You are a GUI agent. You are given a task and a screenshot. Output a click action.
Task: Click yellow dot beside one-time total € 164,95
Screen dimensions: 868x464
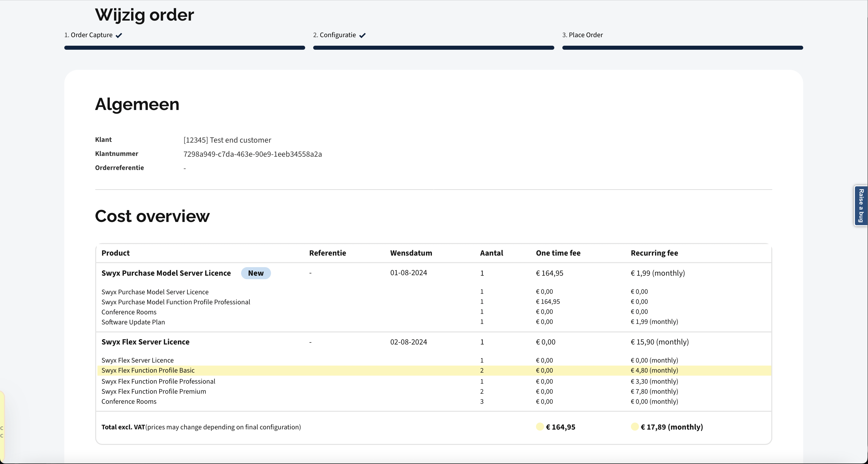click(539, 427)
